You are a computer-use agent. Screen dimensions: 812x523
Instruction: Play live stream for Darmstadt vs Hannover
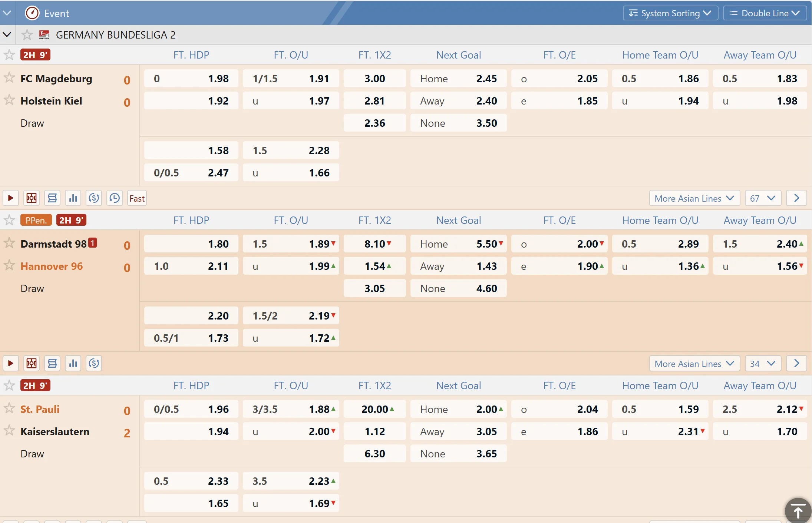click(x=11, y=364)
